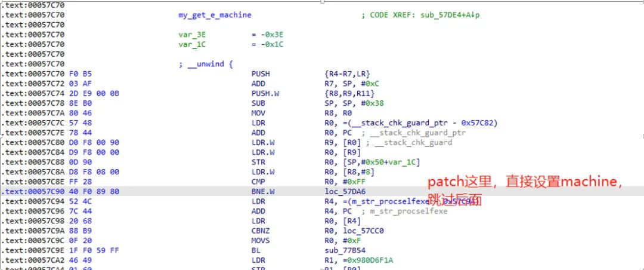Image resolution: width=644 pixels, height=270 pixels.
Task: Select opcode bytes 1F F0 59 FF
Action: click(x=93, y=251)
